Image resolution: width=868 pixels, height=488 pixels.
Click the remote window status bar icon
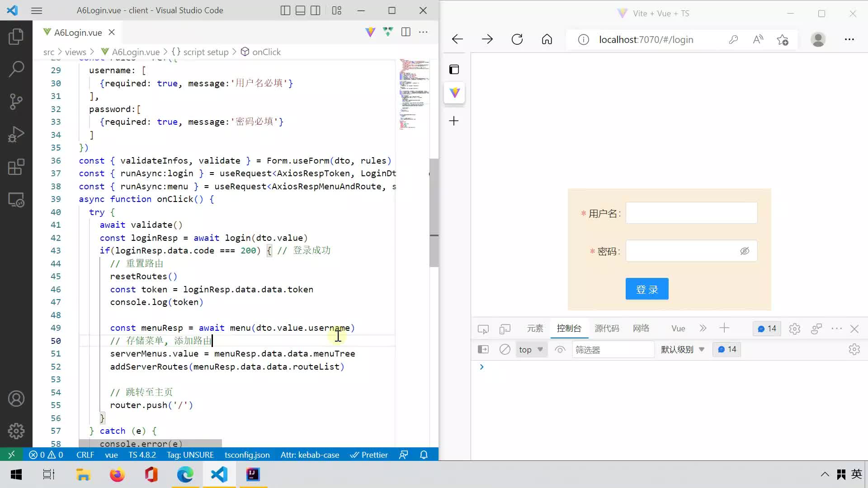tap(12, 455)
